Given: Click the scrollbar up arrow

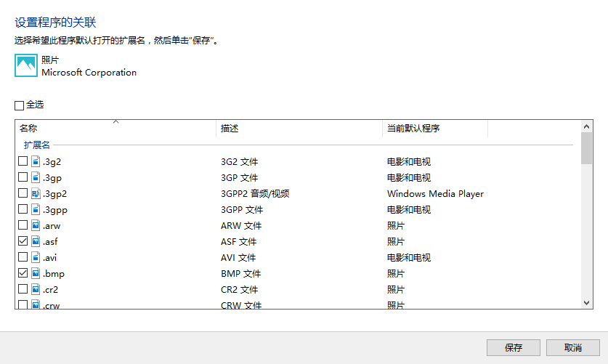Looking at the screenshot, I should tap(587, 126).
